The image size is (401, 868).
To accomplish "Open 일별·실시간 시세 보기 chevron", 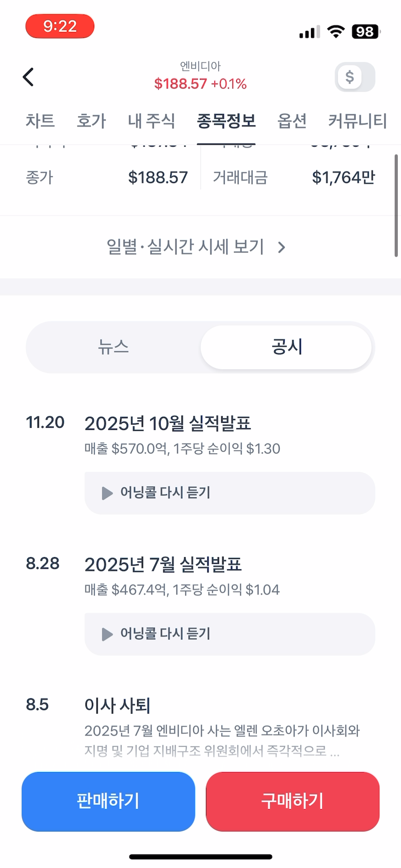I will point(282,247).
